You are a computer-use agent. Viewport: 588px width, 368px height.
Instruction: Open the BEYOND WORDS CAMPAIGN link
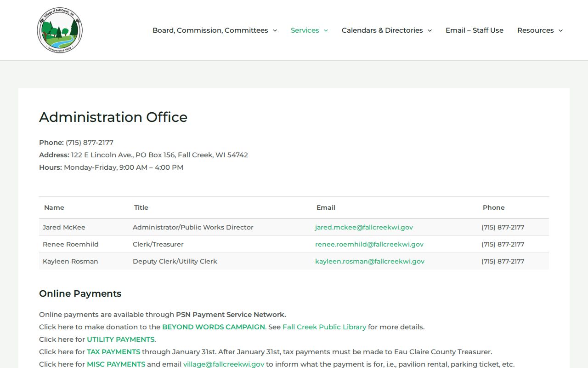[214, 327]
